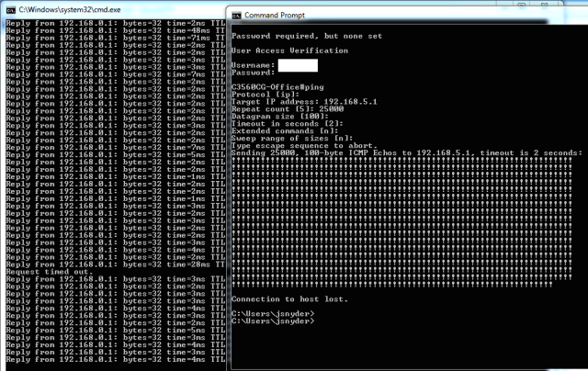Click the redacted green Username field
This screenshot has width=588, height=371.
(x=298, y=65)
